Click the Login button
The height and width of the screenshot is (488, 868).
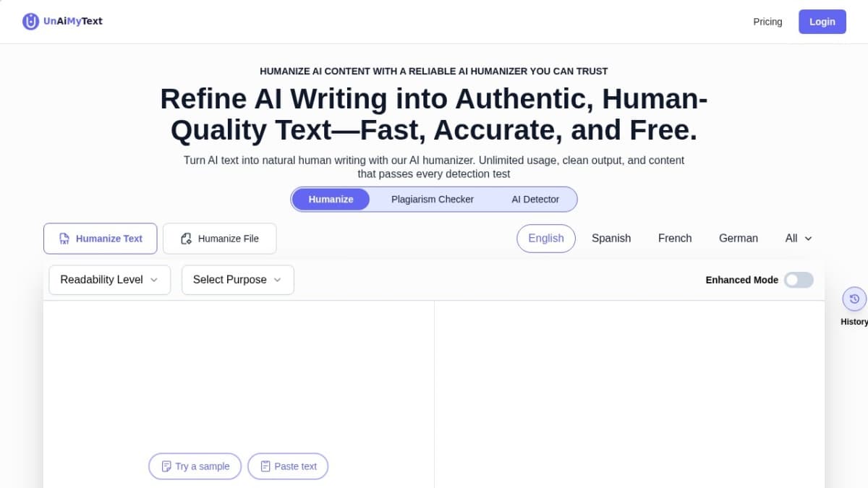(822, 21)
